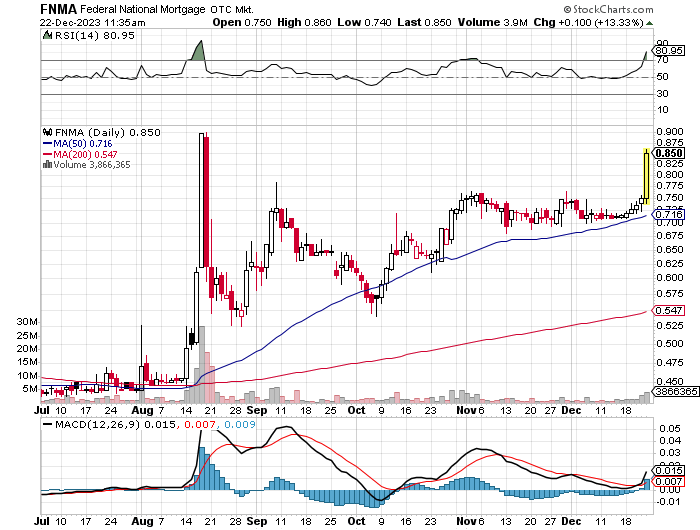This screenshot has width=700, height=530.
Task: Click the red 0.007 MACD signal tag
Action: [x=669, y=481]
